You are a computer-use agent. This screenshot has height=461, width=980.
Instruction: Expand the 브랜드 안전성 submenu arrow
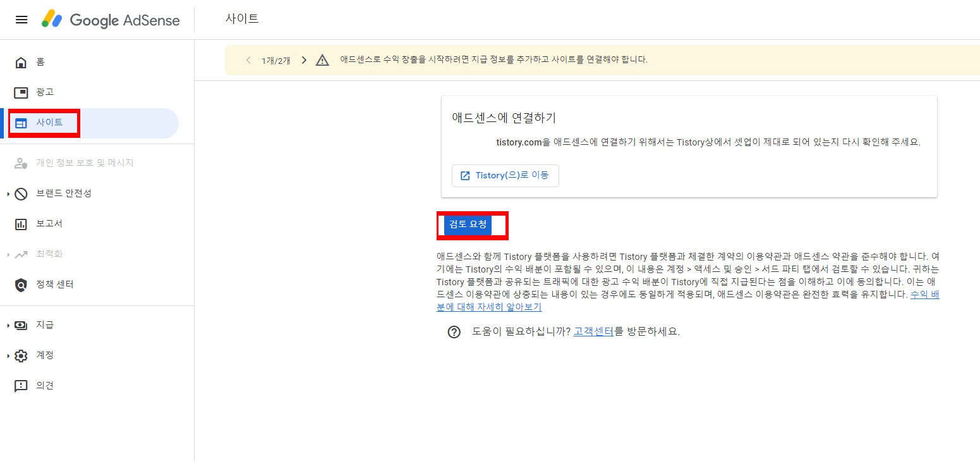click(8, 194)
